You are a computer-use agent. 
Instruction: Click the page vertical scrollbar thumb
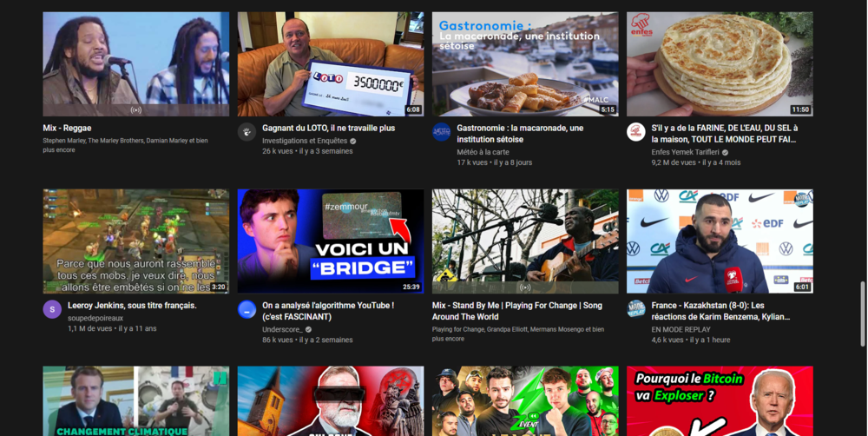pyautogui.click(x=863, y=314)
